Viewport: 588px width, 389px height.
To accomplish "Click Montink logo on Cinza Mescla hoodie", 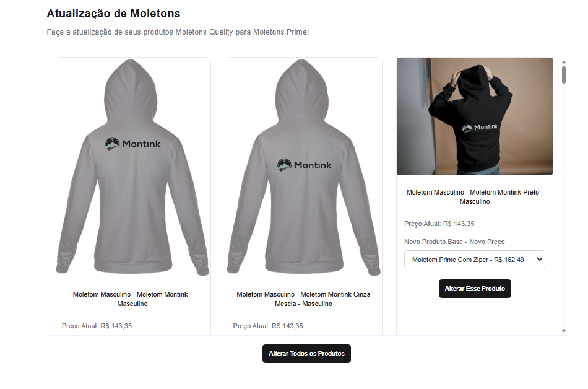I will 305,165.
